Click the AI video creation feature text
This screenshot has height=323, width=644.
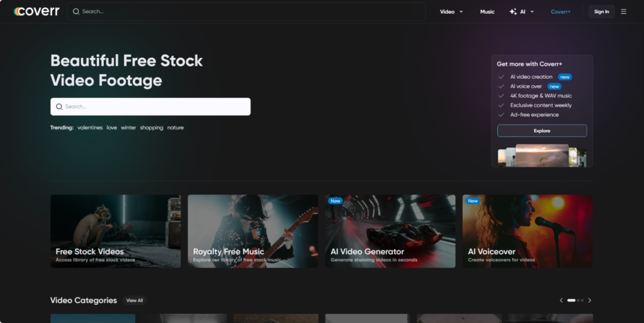[x=531, y=77]
